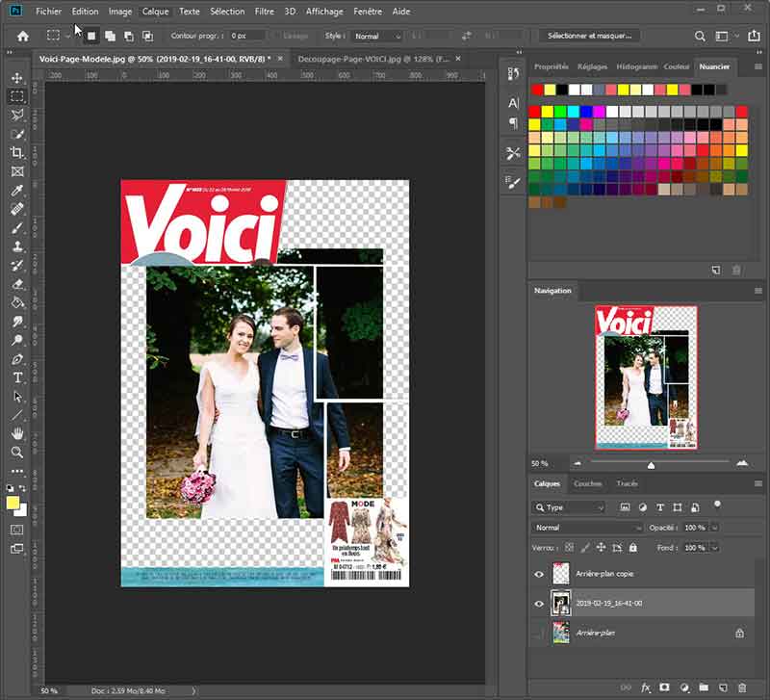Open the three-dots Edit Toolbar menu
770x700 pixels.
click(x=17, y=471)
